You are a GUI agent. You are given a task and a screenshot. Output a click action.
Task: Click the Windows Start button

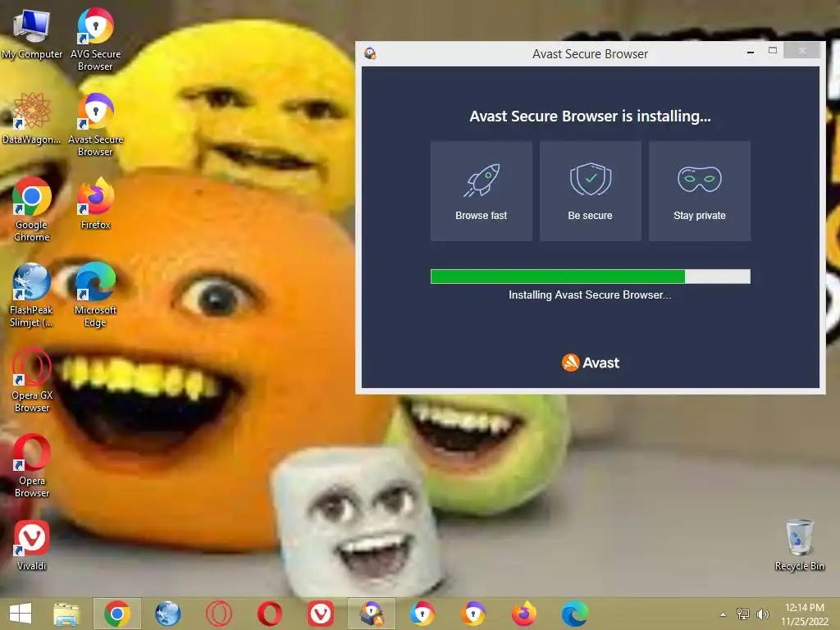pyautogui.click(x=21, y=614)
